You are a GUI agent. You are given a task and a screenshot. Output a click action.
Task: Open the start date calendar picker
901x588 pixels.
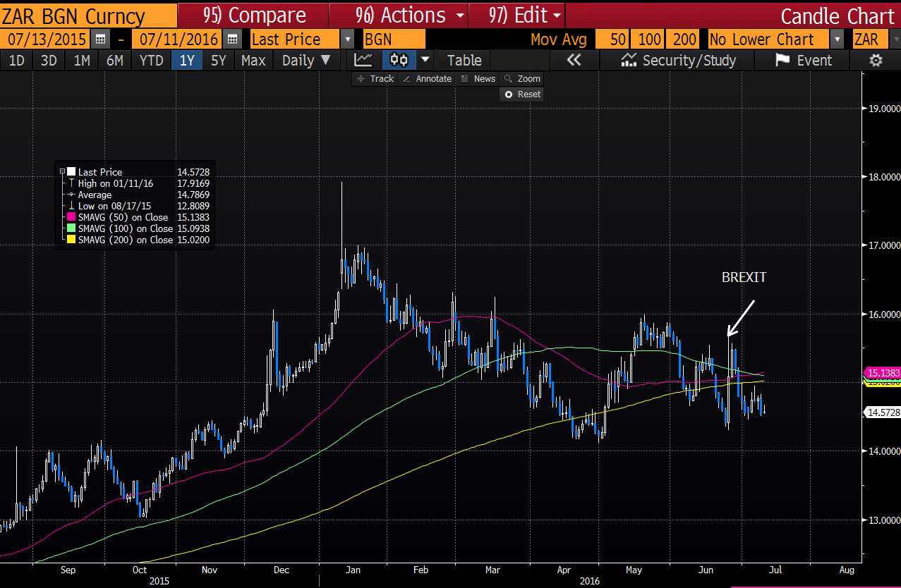pyautogui.click(x=101, y=39)
